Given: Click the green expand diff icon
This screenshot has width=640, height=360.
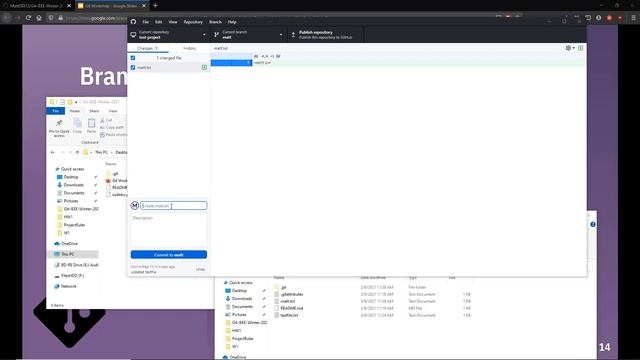Looking at the screenshot, I should (580, 48).
